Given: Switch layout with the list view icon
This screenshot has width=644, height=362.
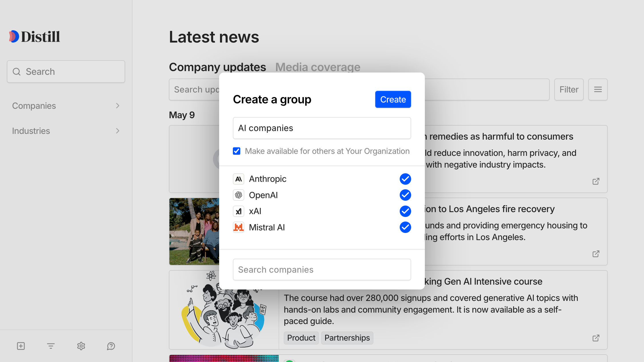Looking at the screenshot, I should click(598, 89).
